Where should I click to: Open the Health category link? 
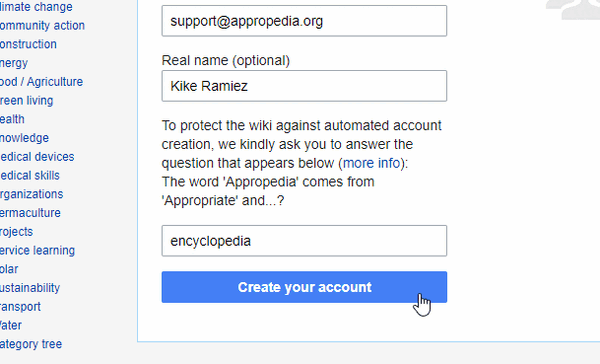point(12,119)
